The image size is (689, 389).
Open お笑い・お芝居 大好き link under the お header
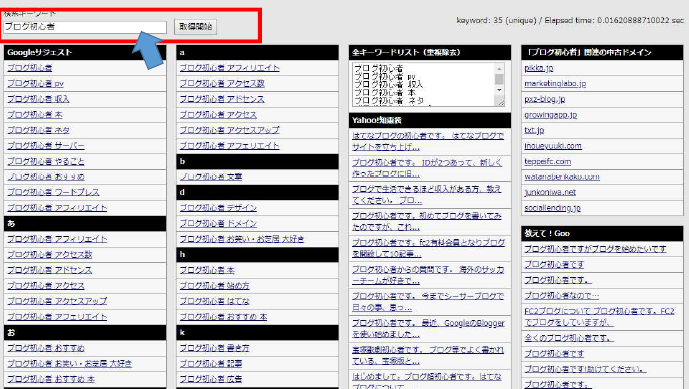point(69,364)
